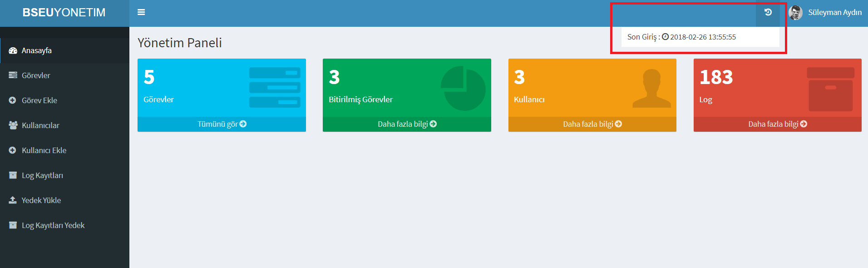Click Daha fazla bilgi under Bitirilmiş Görevler
Screen dimensions: 868x268
407,124
